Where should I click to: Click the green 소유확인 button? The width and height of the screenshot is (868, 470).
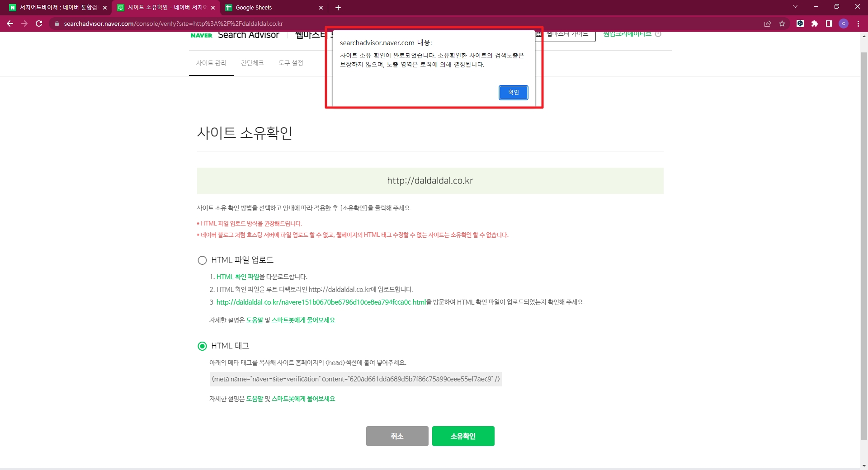tap(463, 436)
